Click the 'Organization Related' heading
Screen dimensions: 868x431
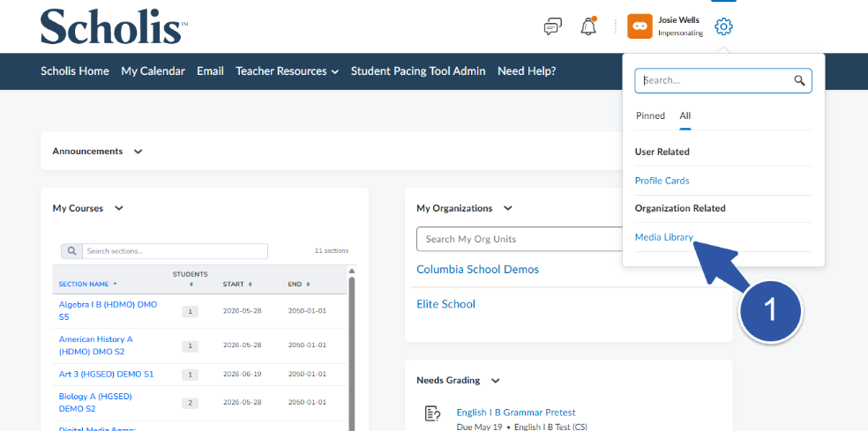pos(680,209)
